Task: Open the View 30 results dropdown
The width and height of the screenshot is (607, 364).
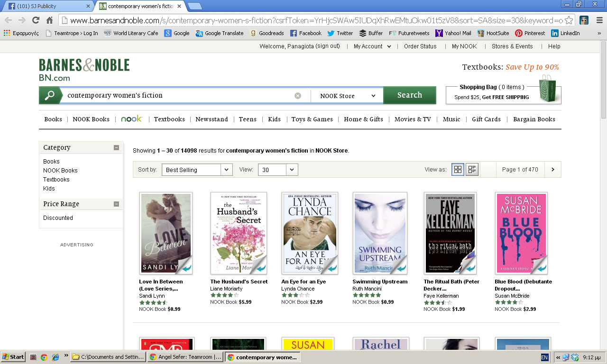Action: click(x=278, y=170)
